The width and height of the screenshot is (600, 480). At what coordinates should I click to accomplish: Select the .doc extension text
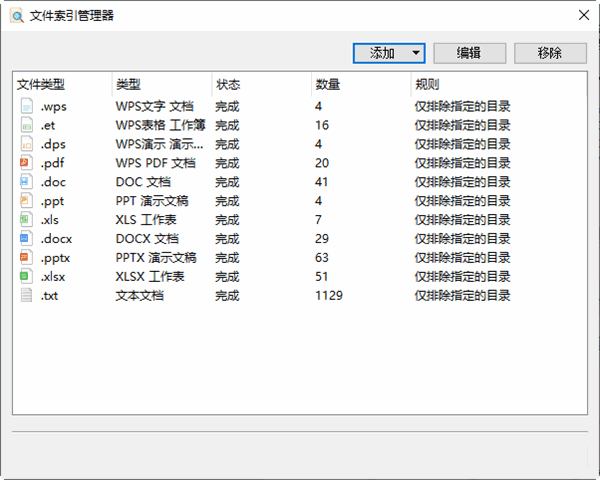(53, 182)
